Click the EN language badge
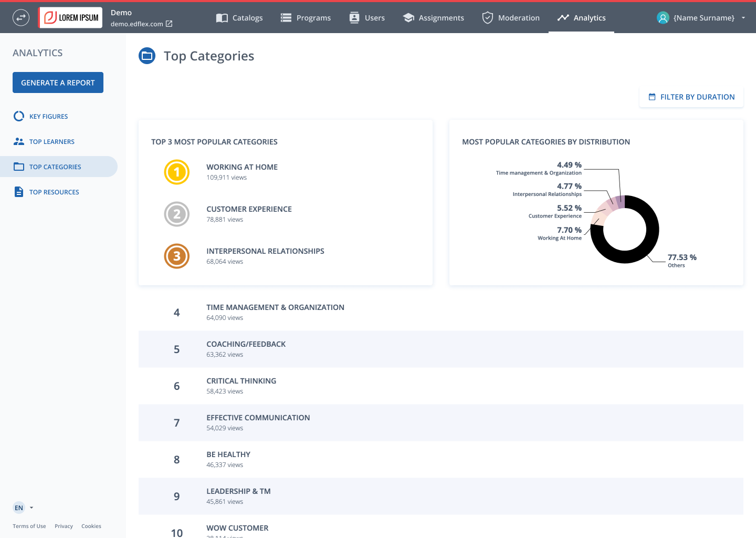Screen dimensions: 756x538 tap(19, 508)
